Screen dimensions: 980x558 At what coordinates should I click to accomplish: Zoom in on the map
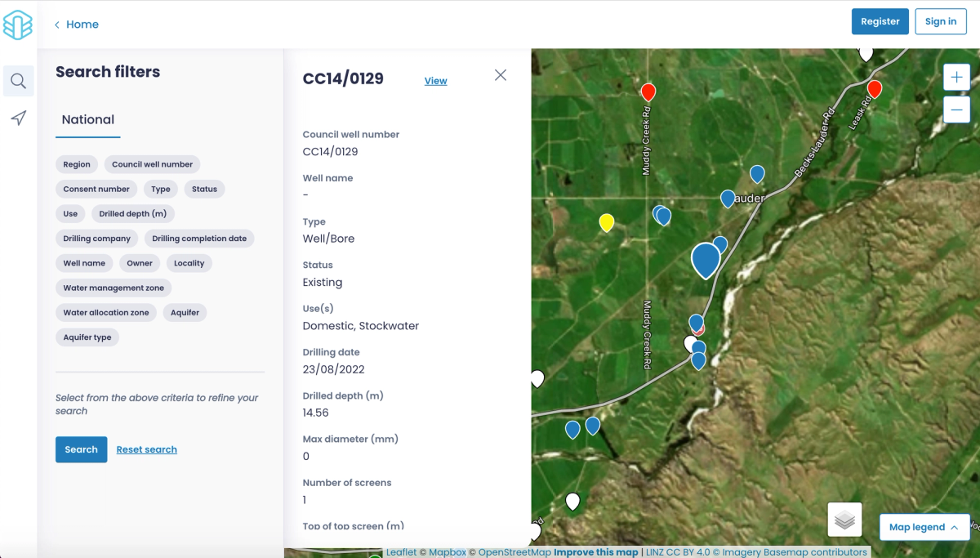click(956, 78)
